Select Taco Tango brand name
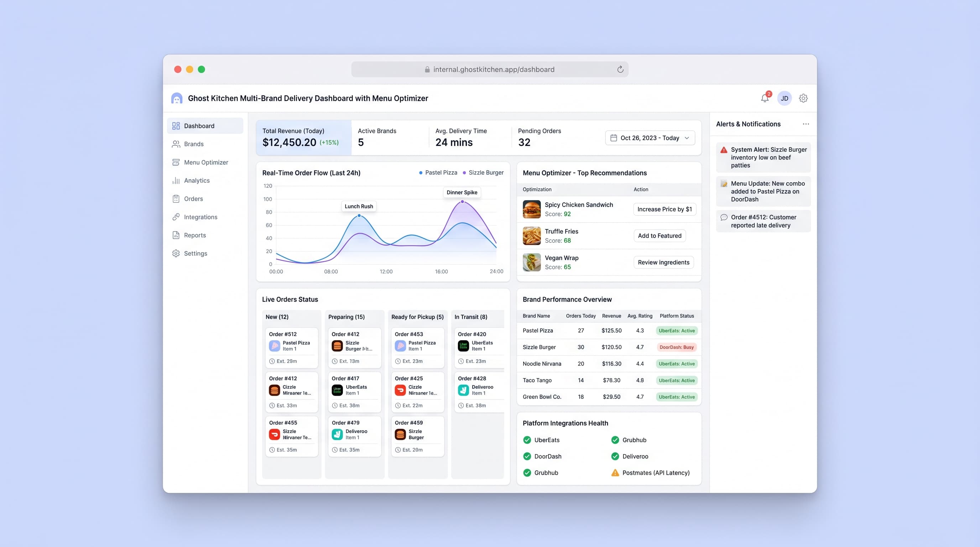Viewport: 980px width, 547px height. [x=537, y=380]
